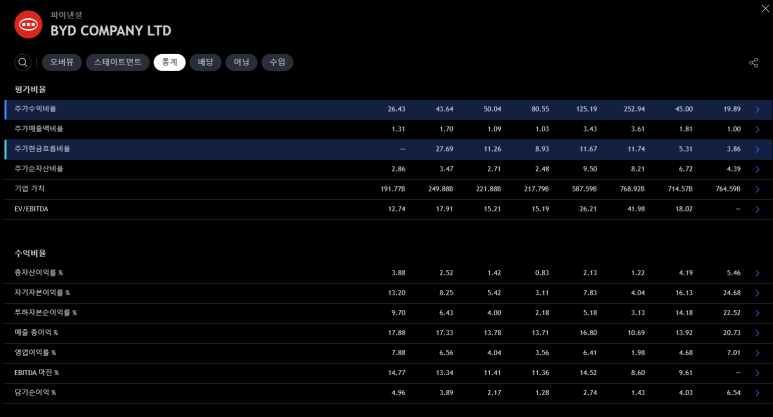
Task: Select the 당기순이익 % row label
Action: click(x=35, y=392)
